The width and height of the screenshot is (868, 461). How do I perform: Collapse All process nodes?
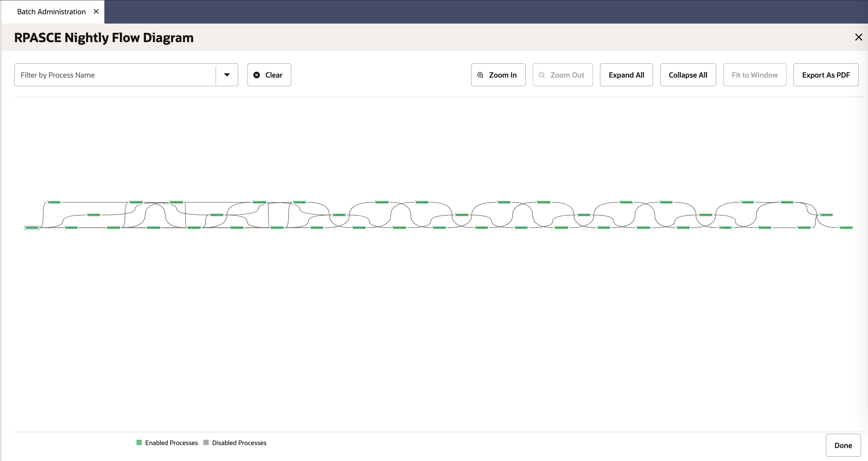pos(688,75)
